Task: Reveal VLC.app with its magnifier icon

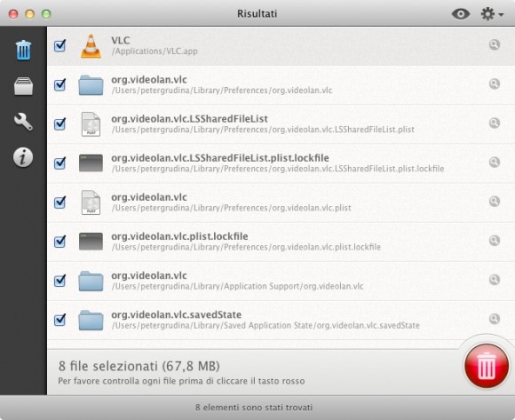Action: pos(495,44)
